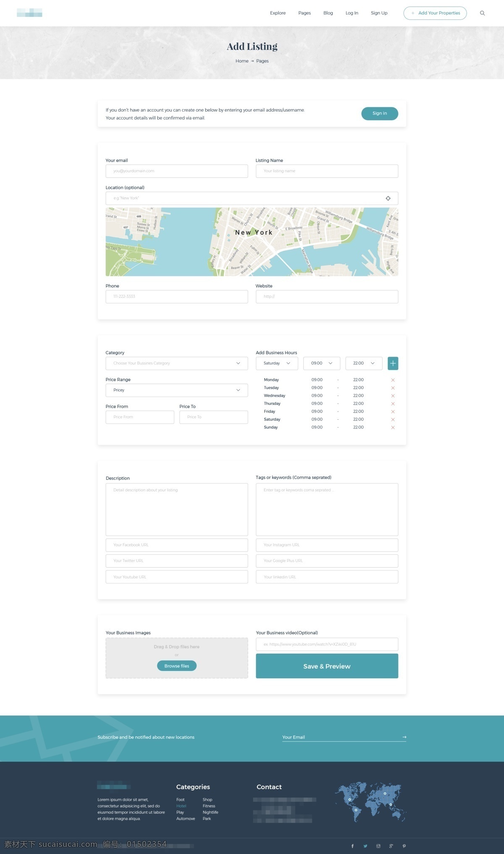Click the New York map preview
504x854 pixels.
click(x=252, y=242)
